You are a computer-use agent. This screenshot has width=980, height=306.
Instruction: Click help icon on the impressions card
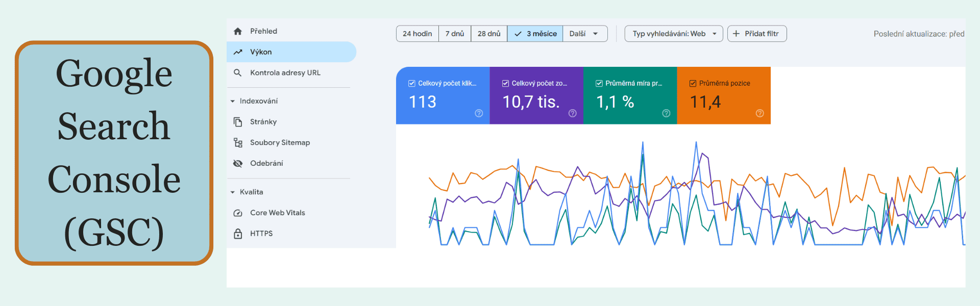tap(573, 113)
